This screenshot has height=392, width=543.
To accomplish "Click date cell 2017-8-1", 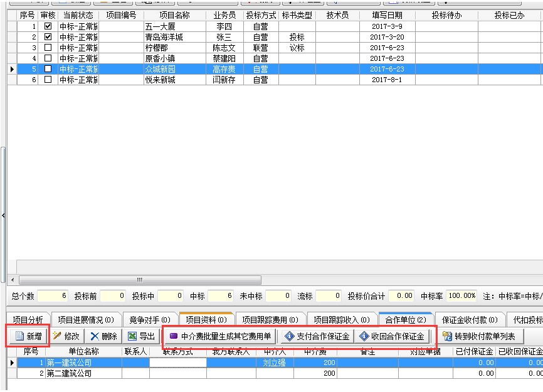I will (x=387, y=80).
